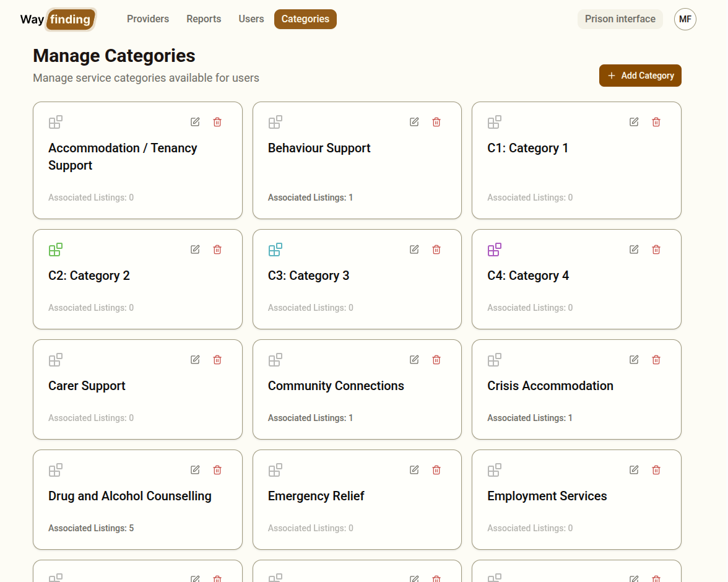Navigate to the Providers page
728x582 pixels.
tap(147, 19)
